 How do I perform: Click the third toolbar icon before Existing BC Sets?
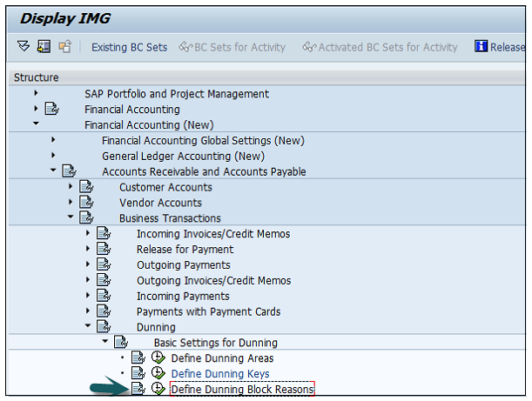coord(64,47)
